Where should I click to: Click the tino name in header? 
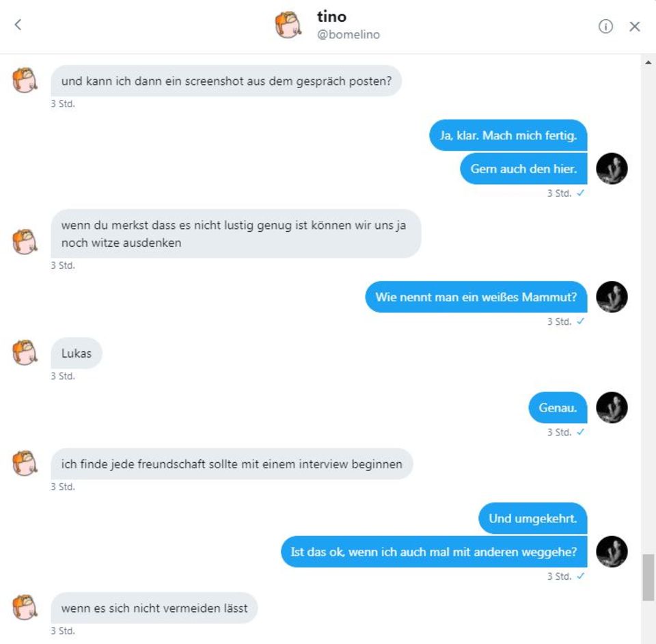click(331, 16)
